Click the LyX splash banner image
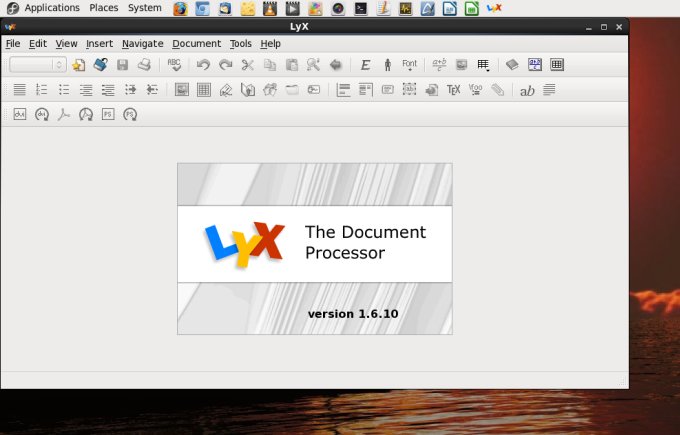680x435 pixels. point(314,249)
